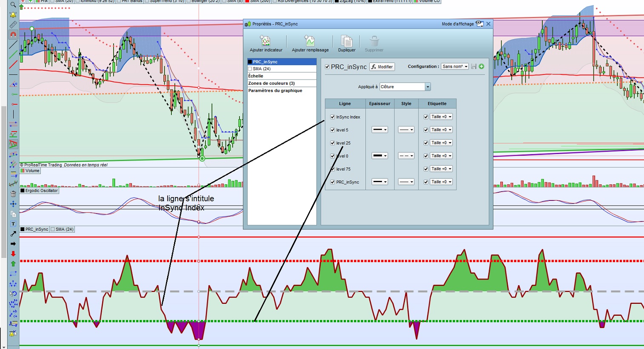The height and width of the screenshot is (349, 644).
Task: Open Taille +0 dropdown for InSync Index
Action: 441,117
